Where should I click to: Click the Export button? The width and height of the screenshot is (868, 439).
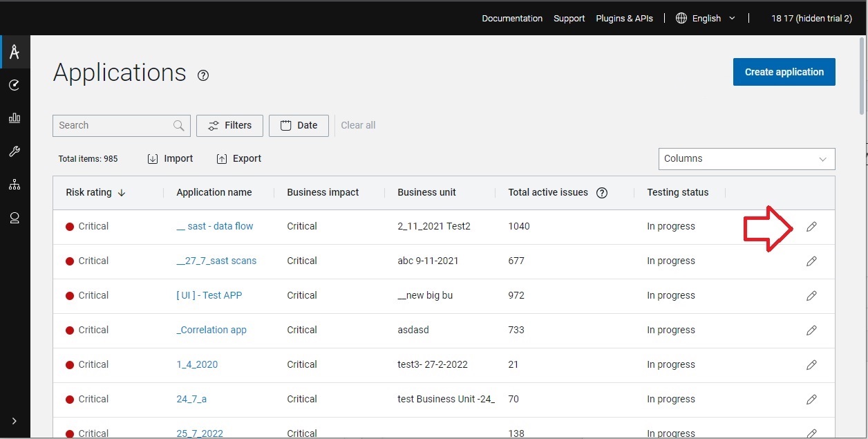click(239, 158)
